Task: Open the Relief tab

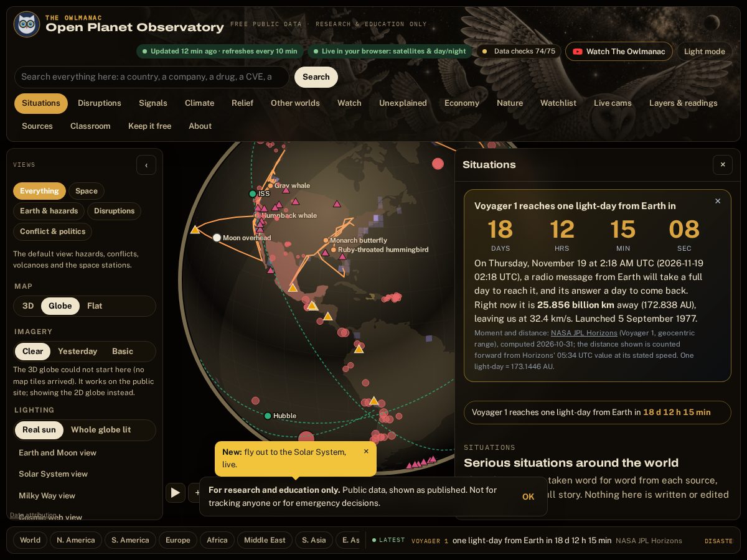Action: pos(243,103)
